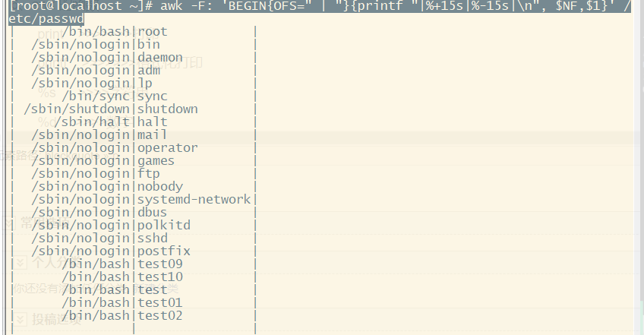The width and height of the screenshot is (644, 335).
Task: Click the test02 username entry
Action: point(160,316)
